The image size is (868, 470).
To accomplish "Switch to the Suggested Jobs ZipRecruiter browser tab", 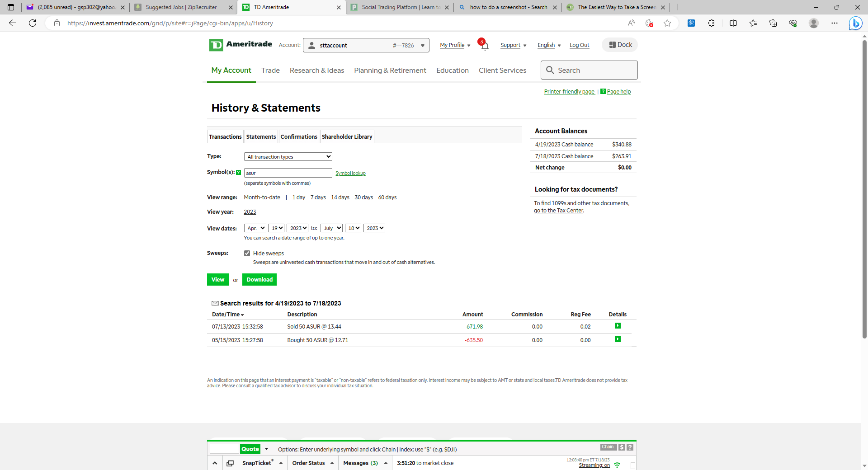I will 182,7.
